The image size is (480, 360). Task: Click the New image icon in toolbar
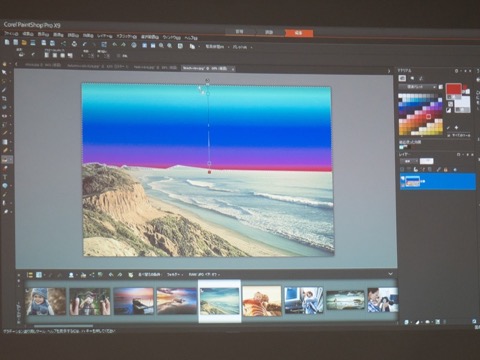click(7, 42)
